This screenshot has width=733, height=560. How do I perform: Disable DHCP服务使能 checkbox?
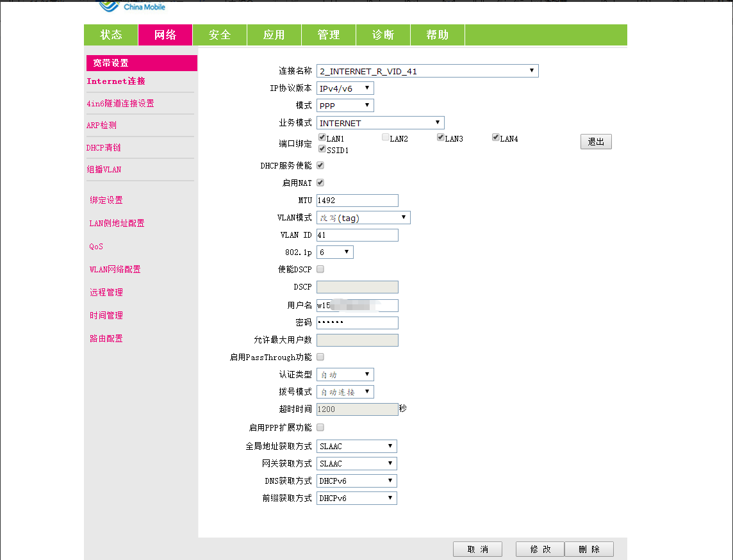320,165
